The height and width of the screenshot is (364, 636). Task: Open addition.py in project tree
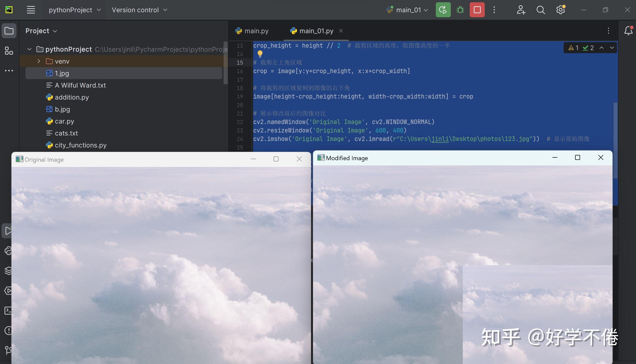(x=72, y=97)
